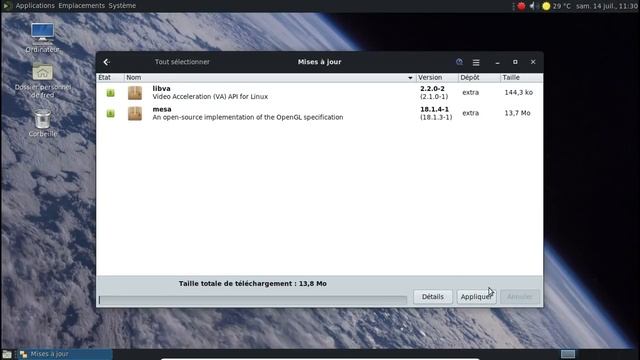640x360 pixels.
Task: Maximize the Mises à jour window
Action: click(x=515, y=62)
